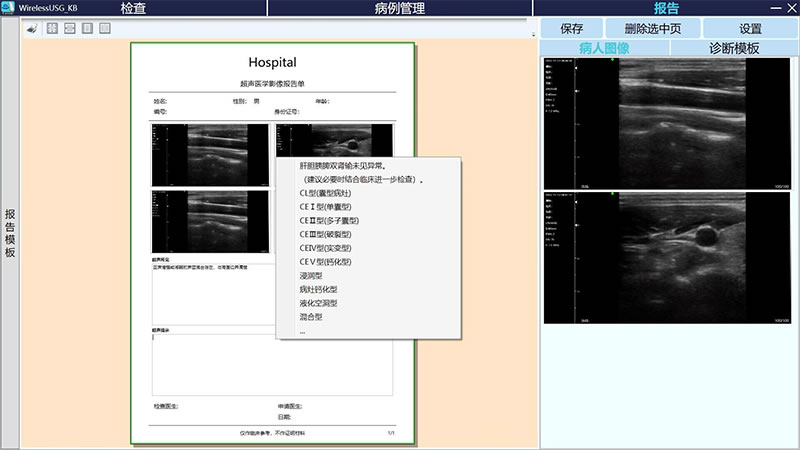Select the 病人图像 panel tab
800x450 pixels.
click(x=604, y=48)
